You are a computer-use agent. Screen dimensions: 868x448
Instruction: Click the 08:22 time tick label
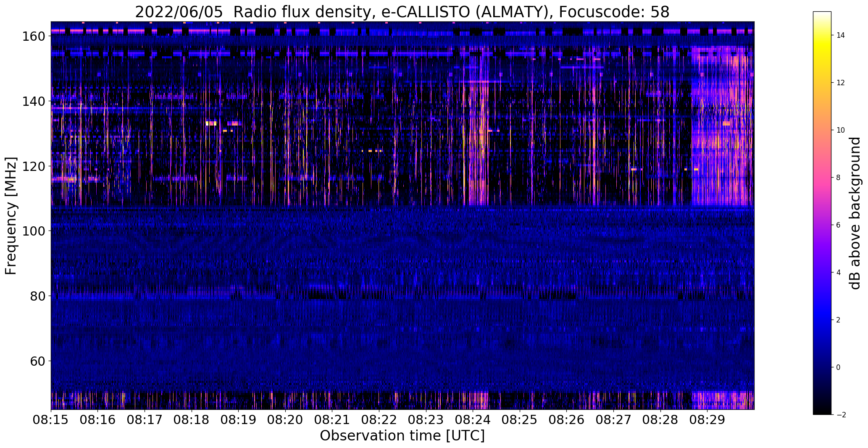coord(379,420)
